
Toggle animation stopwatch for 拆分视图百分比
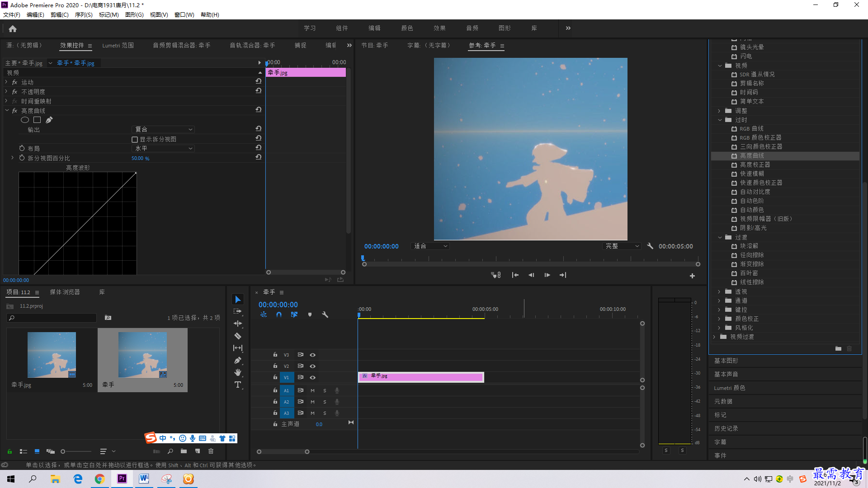(22, 158)
